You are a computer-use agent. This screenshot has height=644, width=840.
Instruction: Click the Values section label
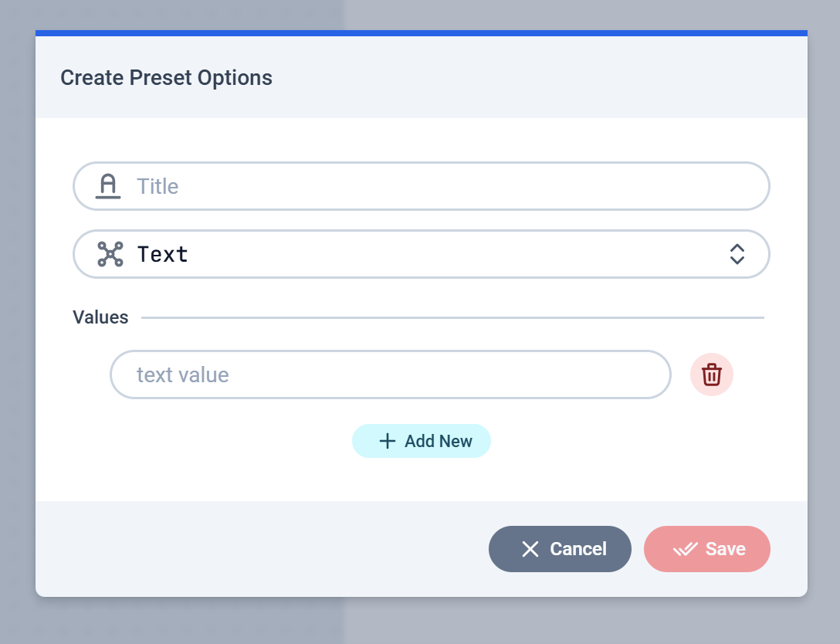coord(100,317)
